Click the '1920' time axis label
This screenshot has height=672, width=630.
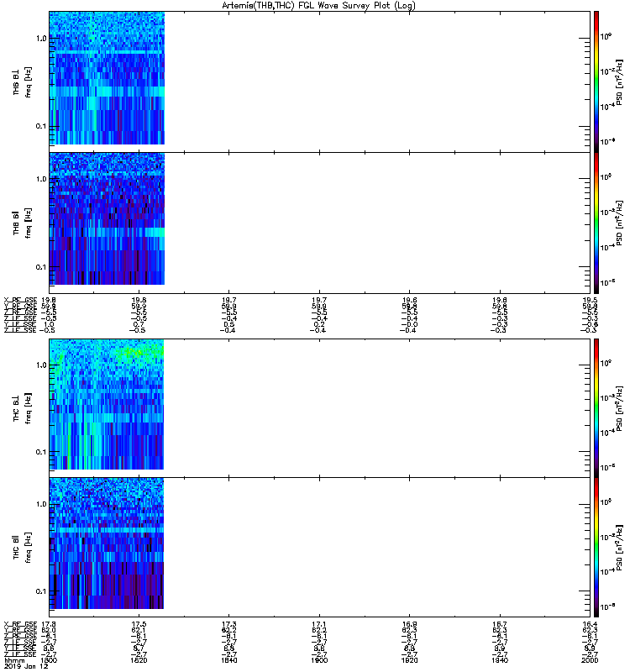tap(410, 660)
